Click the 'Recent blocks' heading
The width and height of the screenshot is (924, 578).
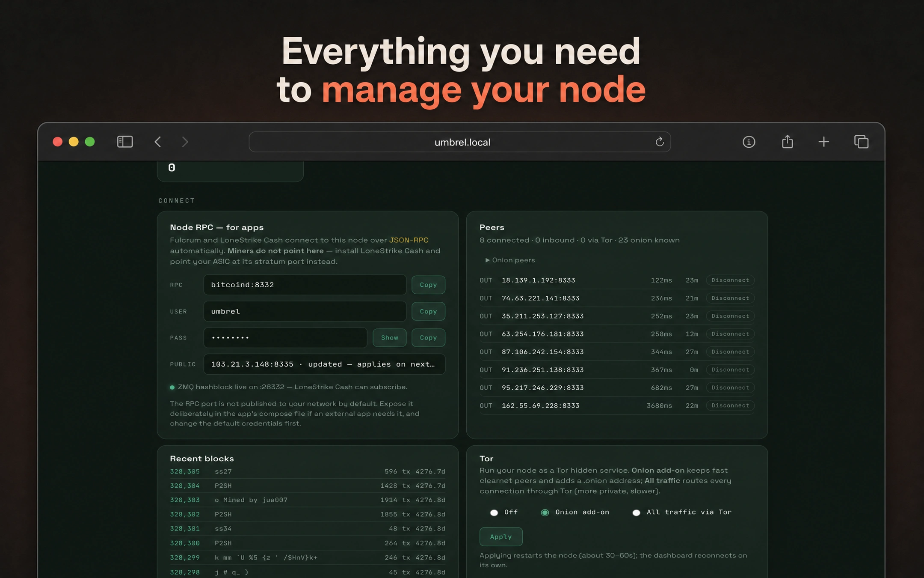coord(202,459)
